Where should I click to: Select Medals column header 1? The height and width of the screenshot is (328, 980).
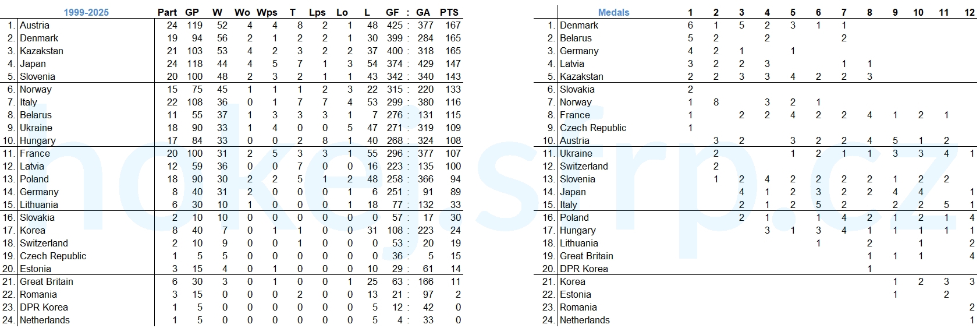coord(690,12)
